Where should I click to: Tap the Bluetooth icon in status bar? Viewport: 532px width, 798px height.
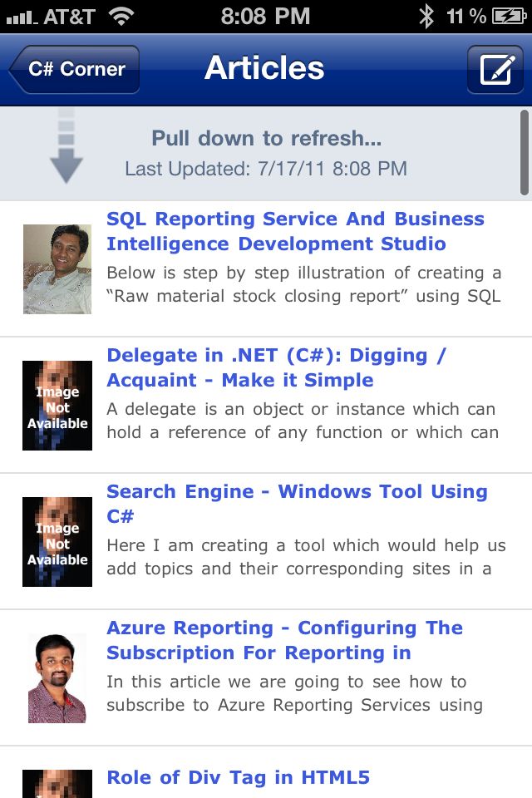click(426, 14)
